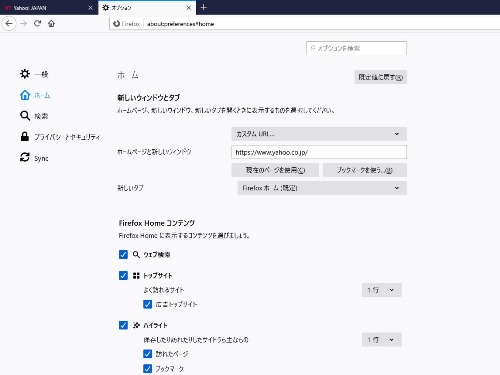
Task: Open the トップサイト row count dropdown
Action: coord(382,290)
